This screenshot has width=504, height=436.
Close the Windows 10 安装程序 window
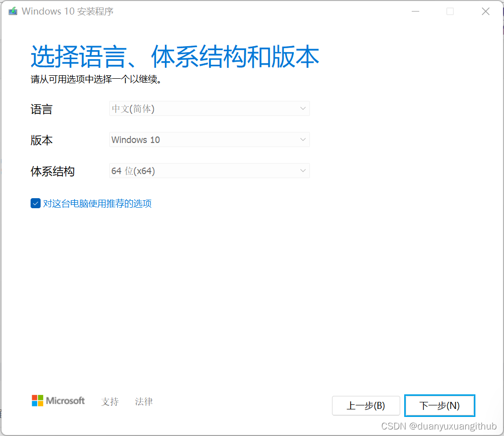click(x=485, y=12)
